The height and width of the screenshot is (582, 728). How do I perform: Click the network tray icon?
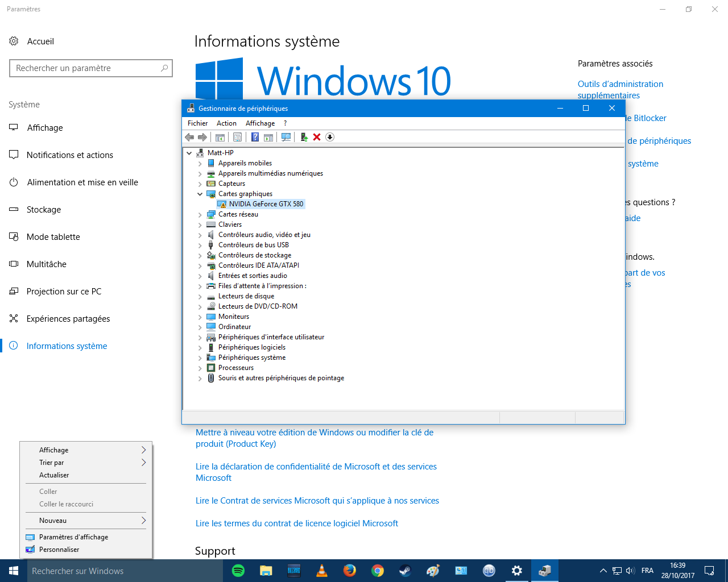(x=617, y=571)
